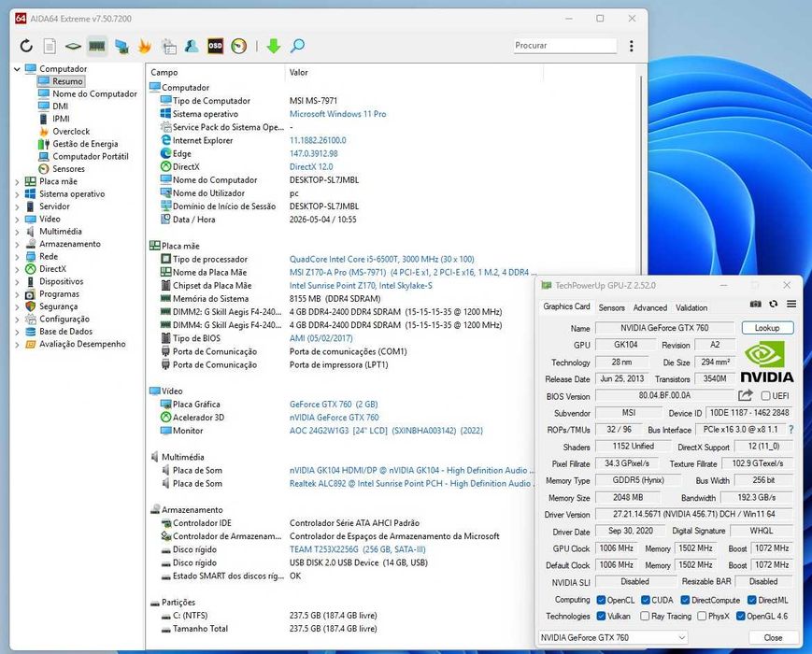
Task: Toggle the OpenGL 4.6 checkbox
Action: click(x=741, y=616)
